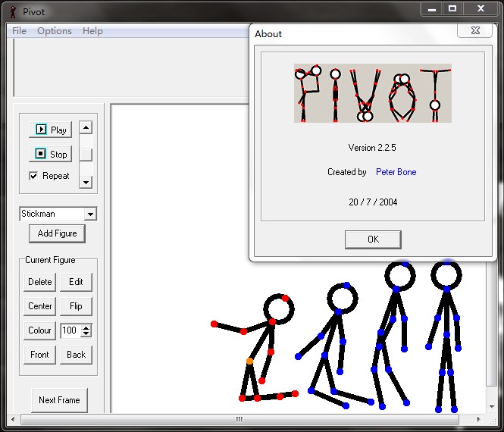Click the speed slider thumb

86,155
